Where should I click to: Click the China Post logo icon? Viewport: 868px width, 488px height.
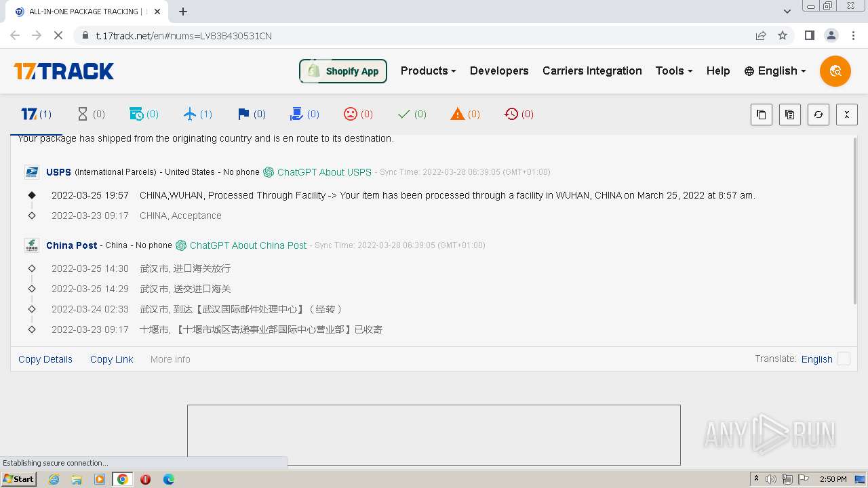click(32, 245)
